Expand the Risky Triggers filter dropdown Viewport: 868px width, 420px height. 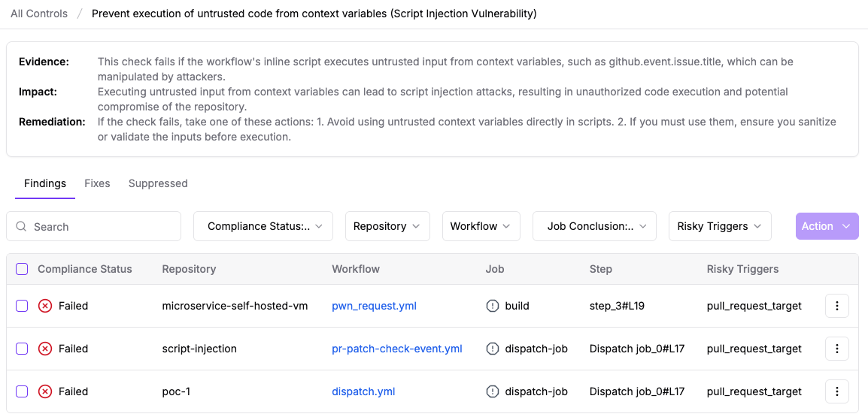click(720, 226)
